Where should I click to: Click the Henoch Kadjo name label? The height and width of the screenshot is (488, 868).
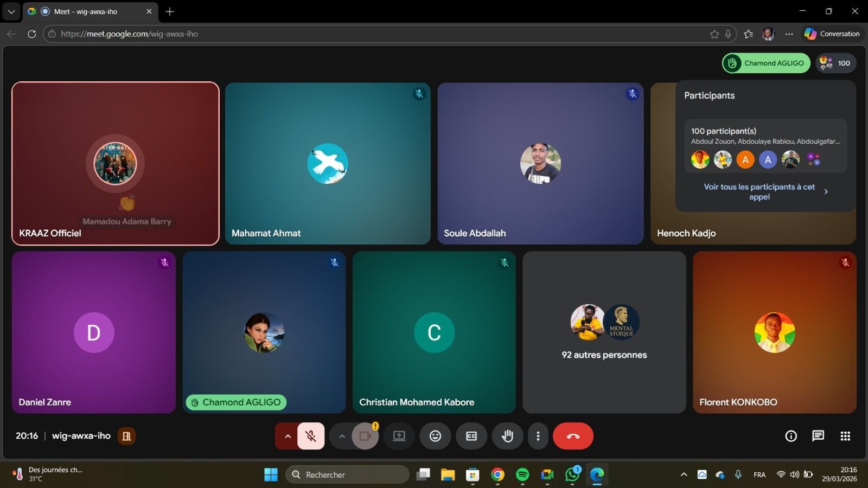coord(686,233)
